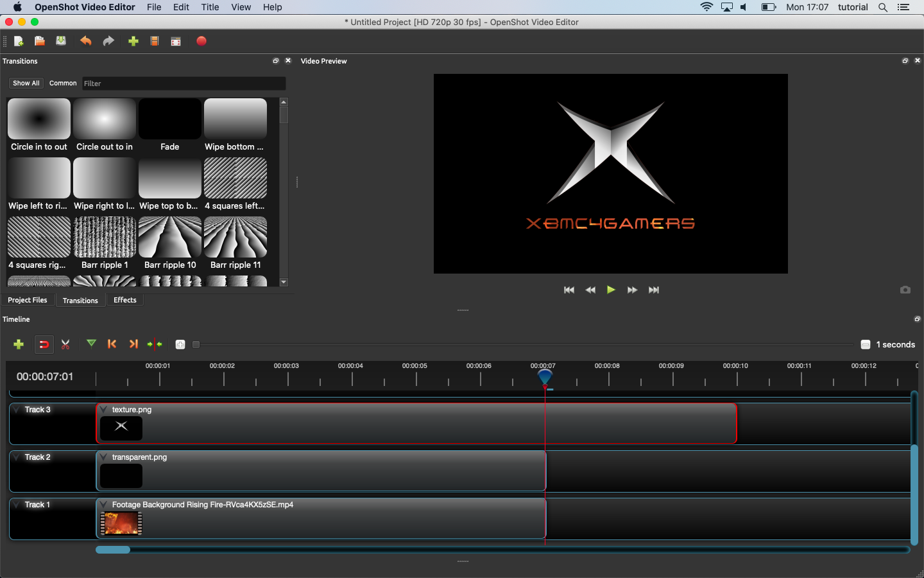Center the timeline on the playhead
The width and height of the screenshot is (924, 578).
point(155,344)
